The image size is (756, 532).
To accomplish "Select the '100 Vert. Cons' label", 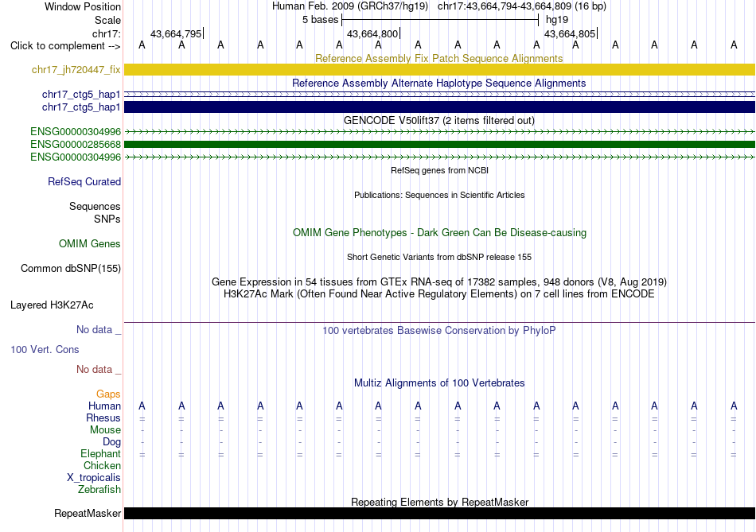I will pos(45,349).
